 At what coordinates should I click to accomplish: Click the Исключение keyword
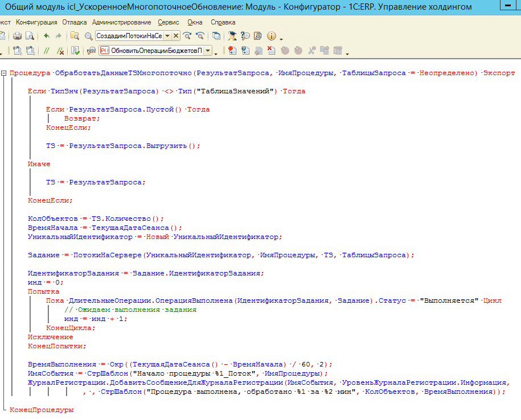pyautogui.click(x=51, y=337)
